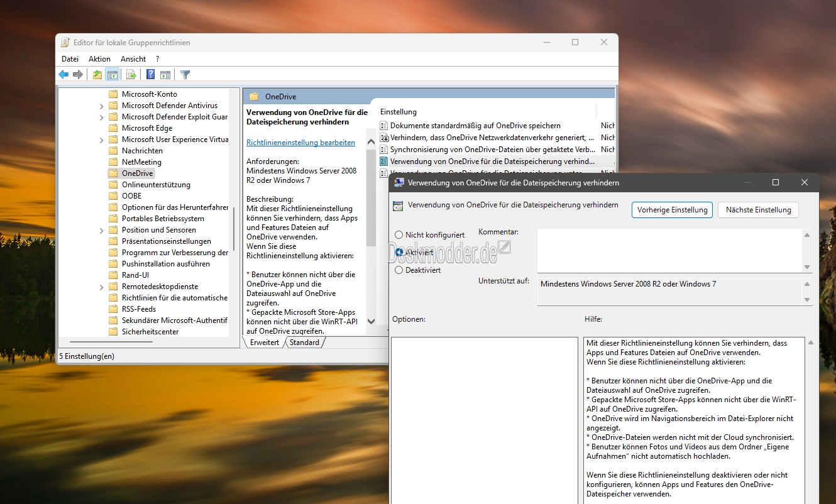Maximize the policy settings dialog

pos(776,182)
